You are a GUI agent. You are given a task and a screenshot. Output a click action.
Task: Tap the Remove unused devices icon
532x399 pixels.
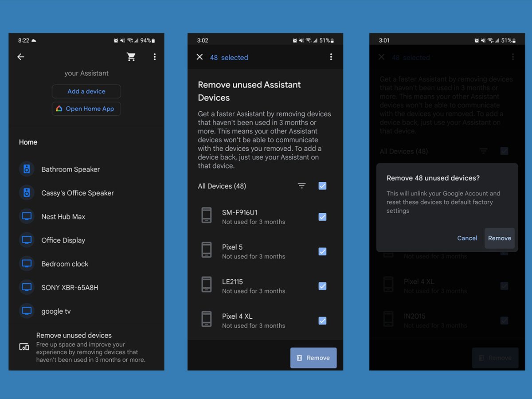coord(24,347)
